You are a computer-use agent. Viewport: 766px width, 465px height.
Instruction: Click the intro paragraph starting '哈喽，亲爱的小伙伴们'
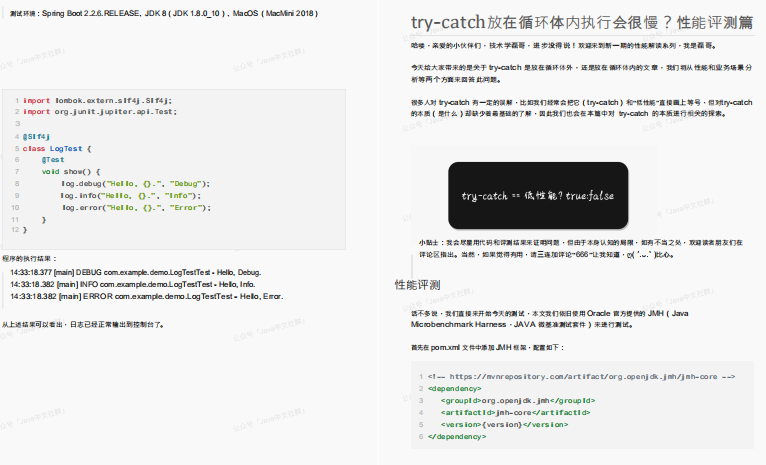tap(564, 45)
